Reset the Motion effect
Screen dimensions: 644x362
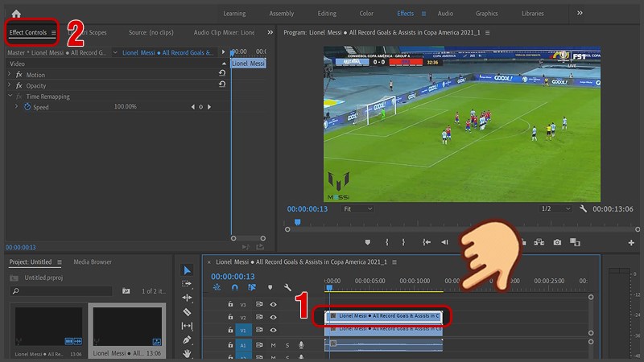click(222, 72)
